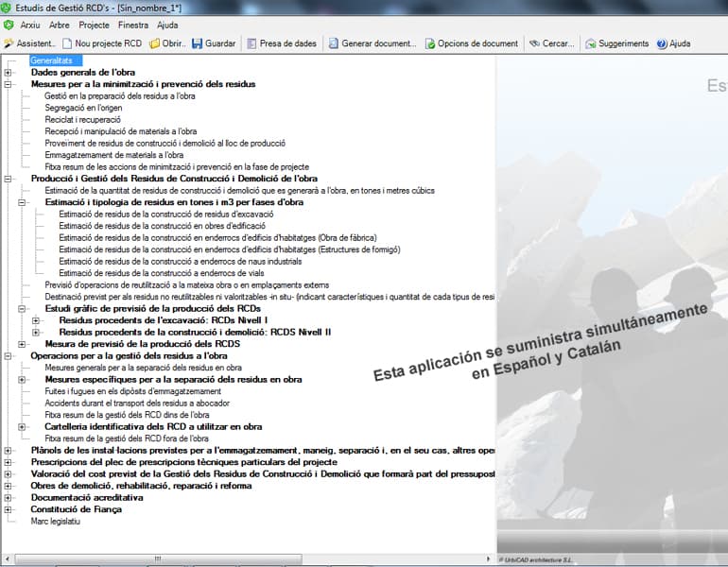Open the Arbre menu
The width and height of the screenshot is (728, 567).
[x=60, y=26]
